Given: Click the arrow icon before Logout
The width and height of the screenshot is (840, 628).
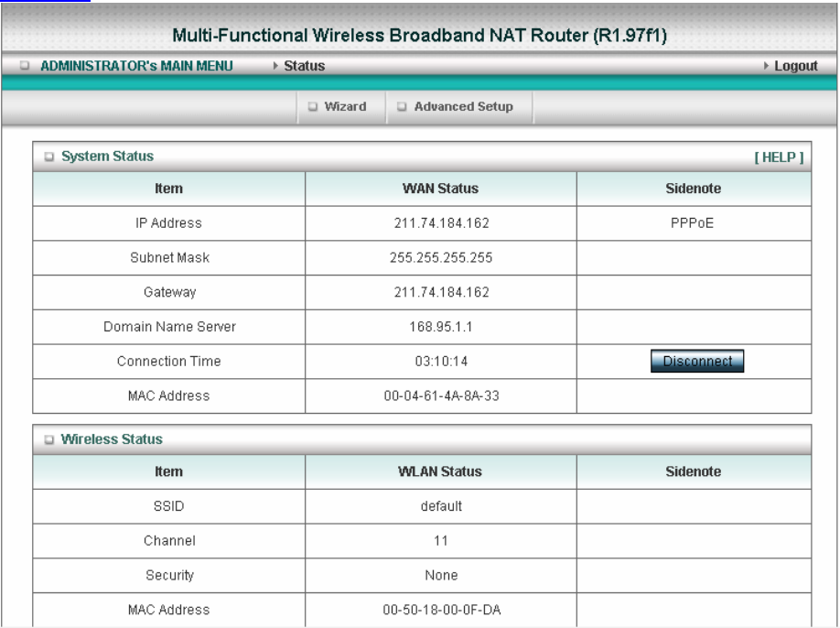Looking at the screenshot, I should [766, 65].
